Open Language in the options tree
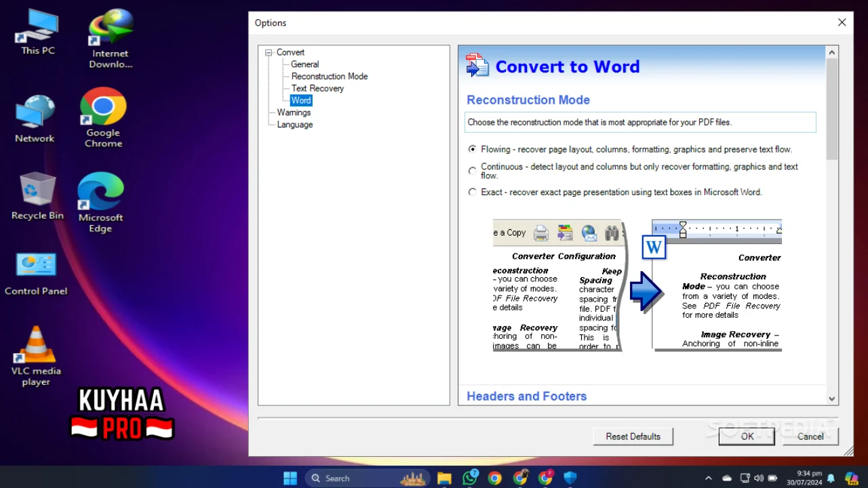Viewport: 868px width, 488px height. tap(295, 125)
